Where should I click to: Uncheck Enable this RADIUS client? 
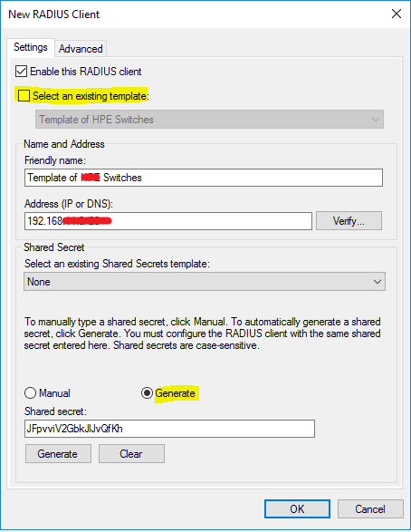pos(22,72)
